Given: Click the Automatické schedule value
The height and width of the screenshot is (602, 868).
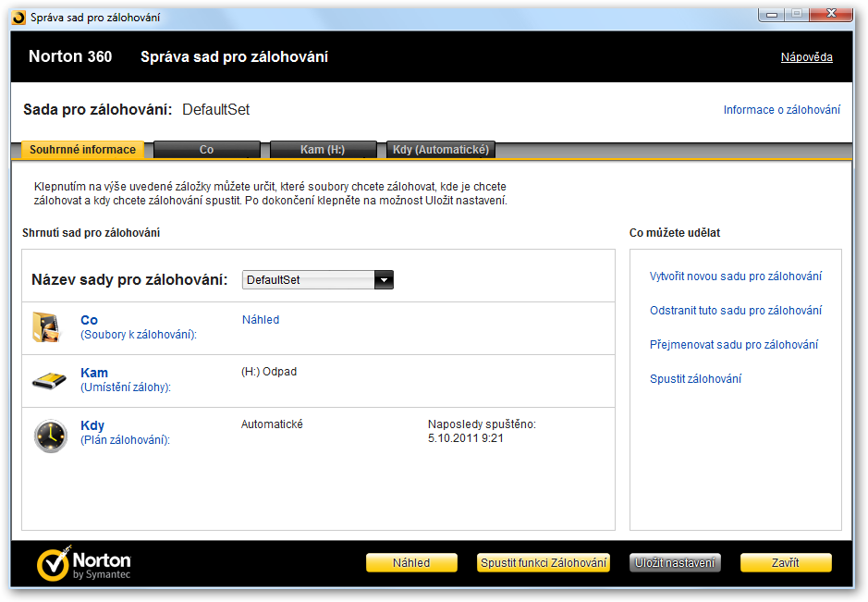Looking at the screenshot, I should pyautogui.click(x=272, y=424).
